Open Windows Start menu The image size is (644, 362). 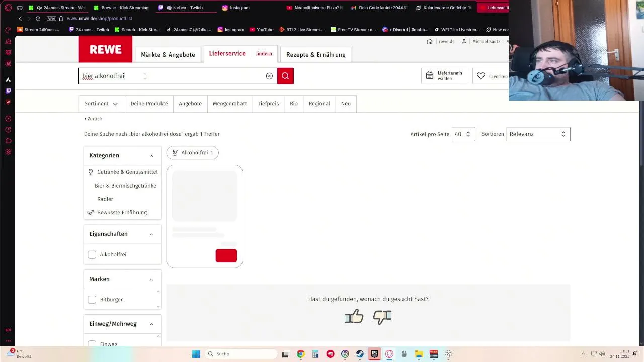(196, 354)
